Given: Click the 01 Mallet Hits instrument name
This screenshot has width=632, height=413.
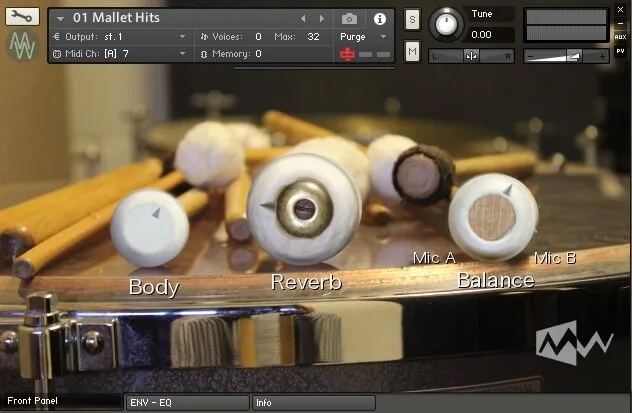Looking at the screenshot, I should click(116, 18).
